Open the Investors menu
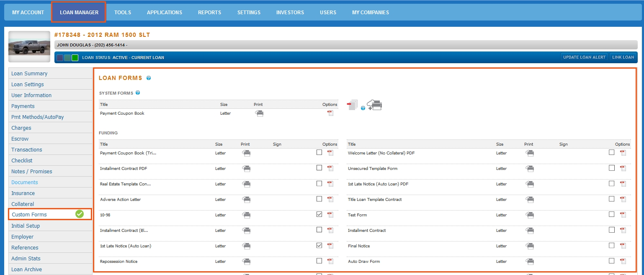 (x=290, y=13)
